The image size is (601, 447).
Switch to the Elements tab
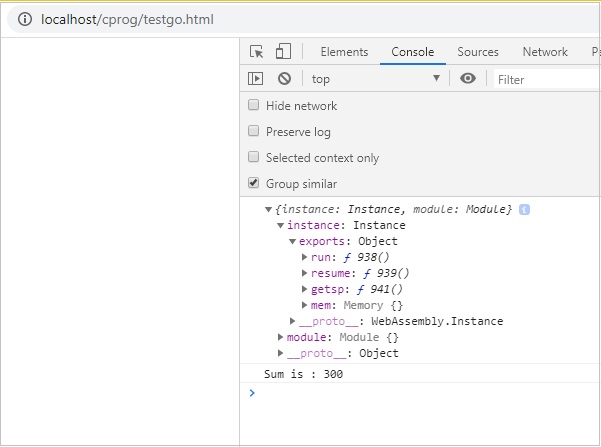(x=344, y=52)
